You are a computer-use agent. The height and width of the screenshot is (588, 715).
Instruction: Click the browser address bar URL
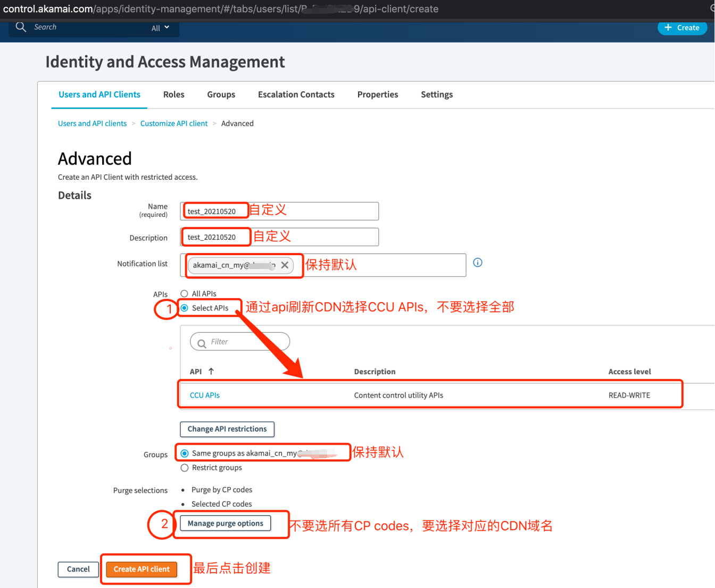221,9
